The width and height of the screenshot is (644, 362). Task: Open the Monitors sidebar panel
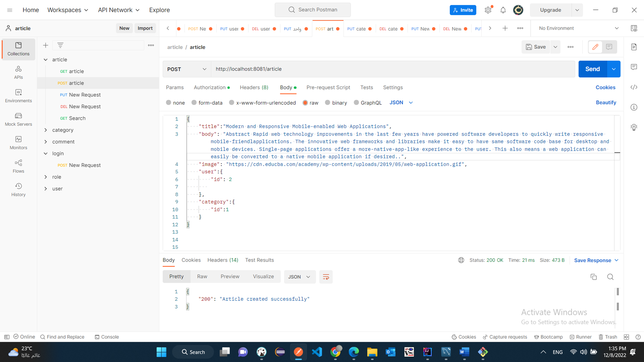[x=18, y=143]
